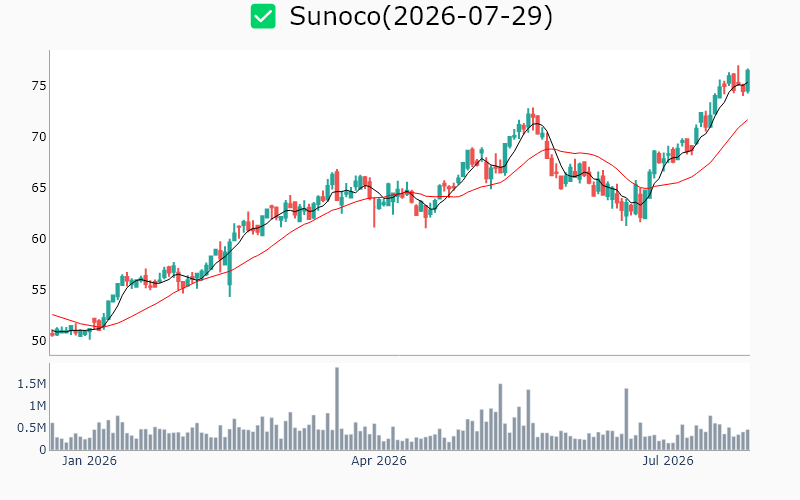Click the 1.5M volume axis label

coord(32,384)
